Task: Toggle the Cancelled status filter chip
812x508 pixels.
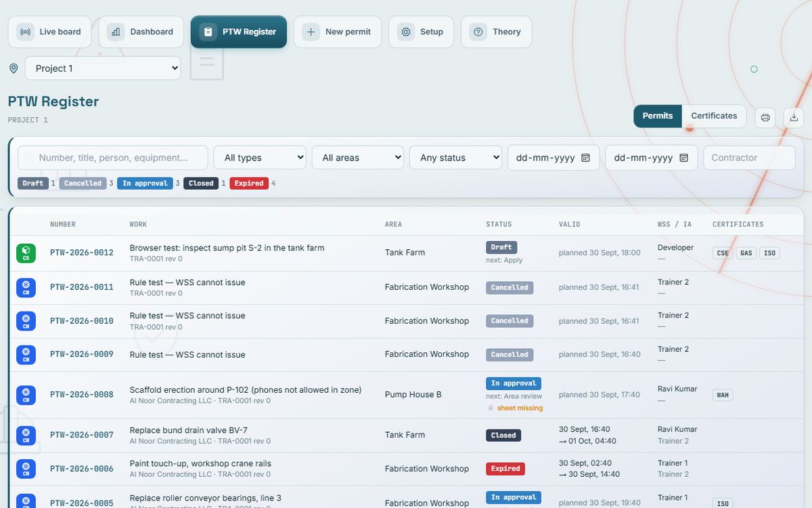Action: click(x=83, y=184)
